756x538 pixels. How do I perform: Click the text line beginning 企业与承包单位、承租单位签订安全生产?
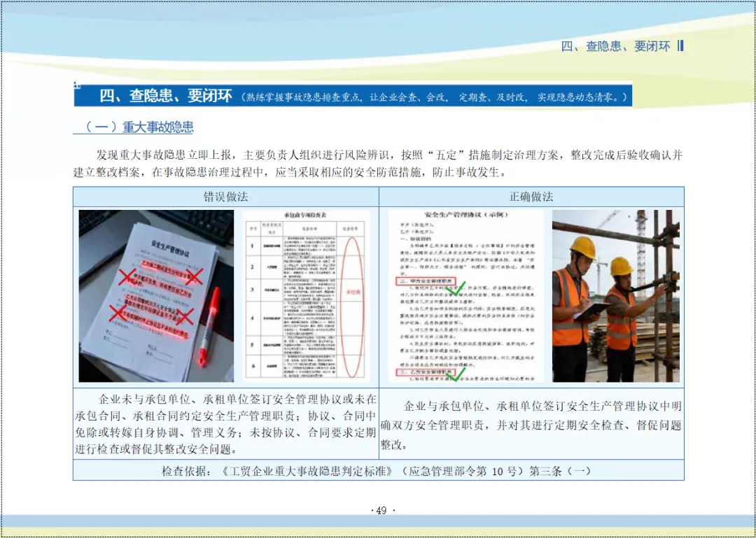click(x=542, y=407)
